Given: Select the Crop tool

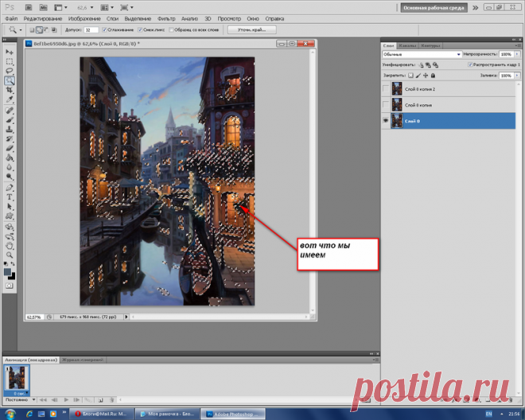Looking at the screenshot, I should point(10,90).
